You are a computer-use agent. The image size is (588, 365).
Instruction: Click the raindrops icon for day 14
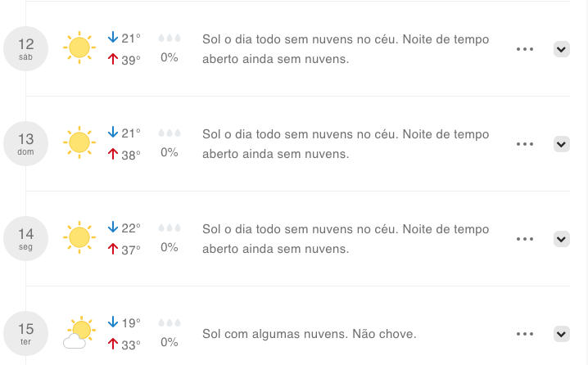pos(170,228)
